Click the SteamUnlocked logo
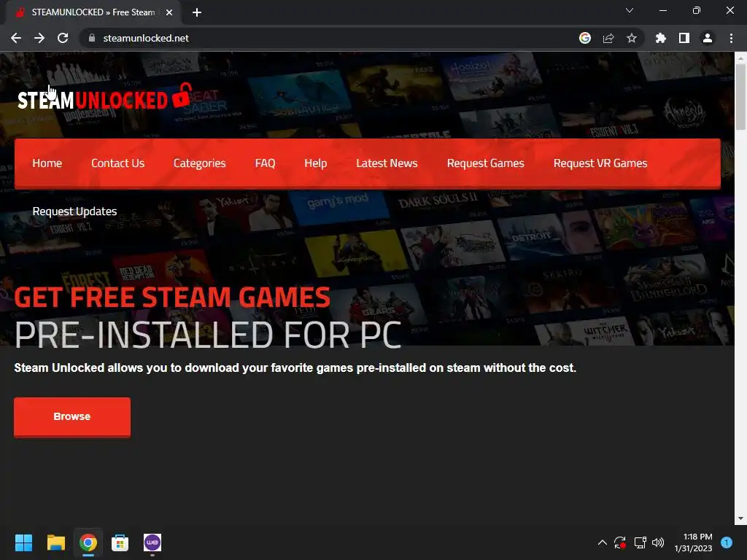 tap(105, 97)
